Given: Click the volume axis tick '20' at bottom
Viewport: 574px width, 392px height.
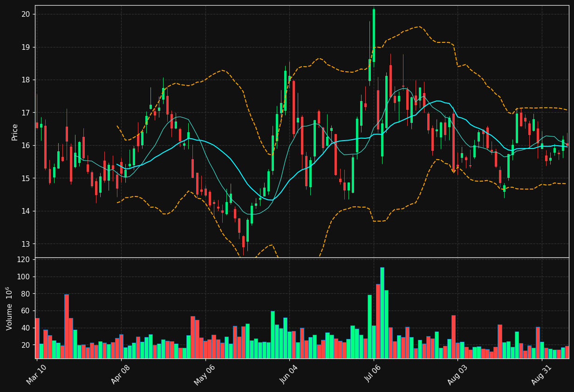Looking at the screenshot, I should point(26,345).
